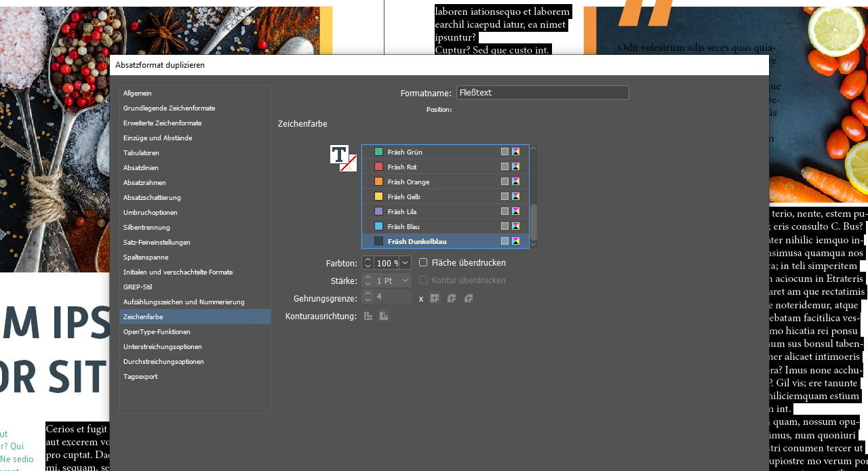
Task: Open the Absatzschattierung section
Action: click(x=152, y=198)
